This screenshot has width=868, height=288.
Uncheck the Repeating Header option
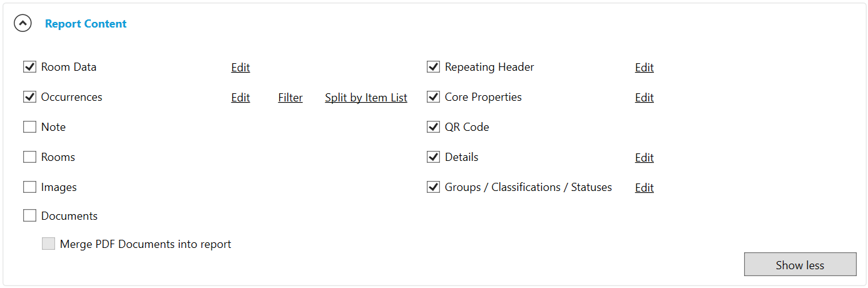point(433,67)
